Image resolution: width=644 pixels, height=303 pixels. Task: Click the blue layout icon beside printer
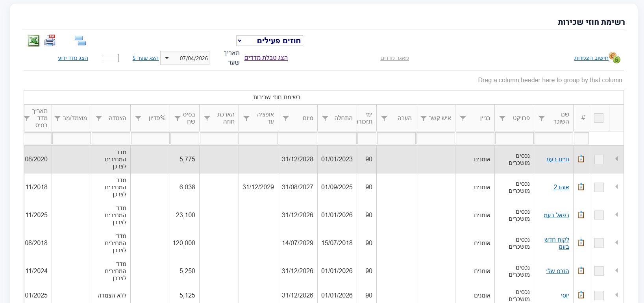point(80,41)
